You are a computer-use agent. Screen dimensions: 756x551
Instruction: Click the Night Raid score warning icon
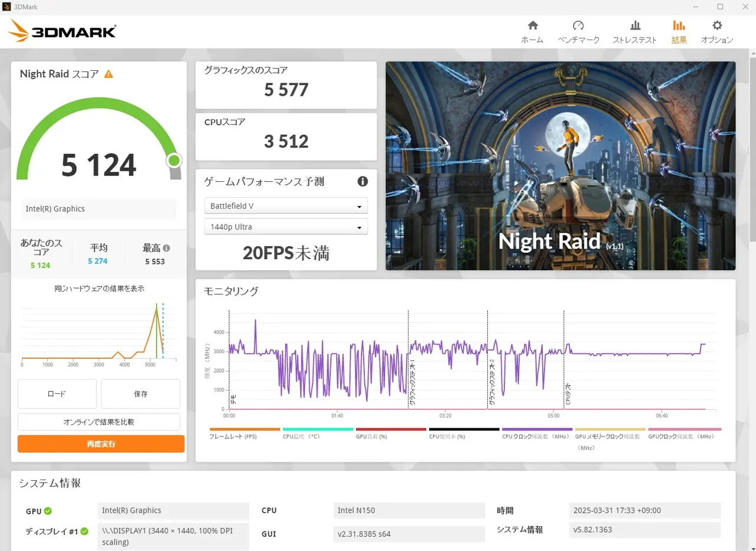[108, 74]
